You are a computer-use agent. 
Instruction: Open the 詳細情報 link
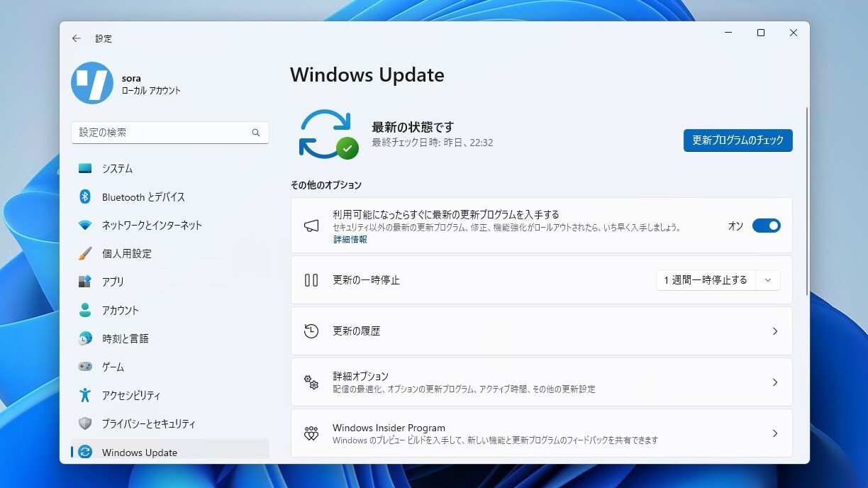pyautogui.click(x=350, y=240)
